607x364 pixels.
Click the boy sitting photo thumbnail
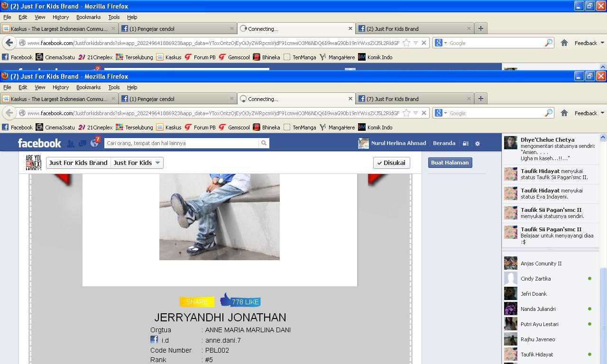pyautogui.click(x=220, y=217)
